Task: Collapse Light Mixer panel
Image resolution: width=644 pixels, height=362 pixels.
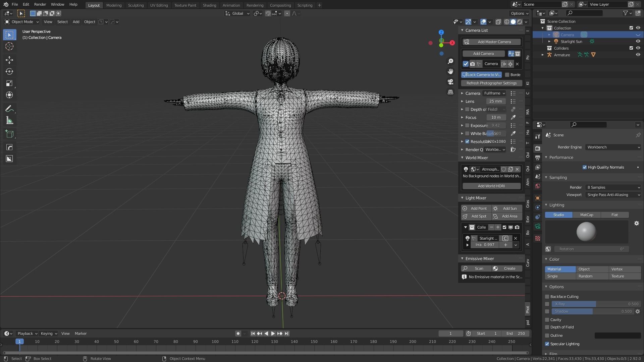Action: 462,198
